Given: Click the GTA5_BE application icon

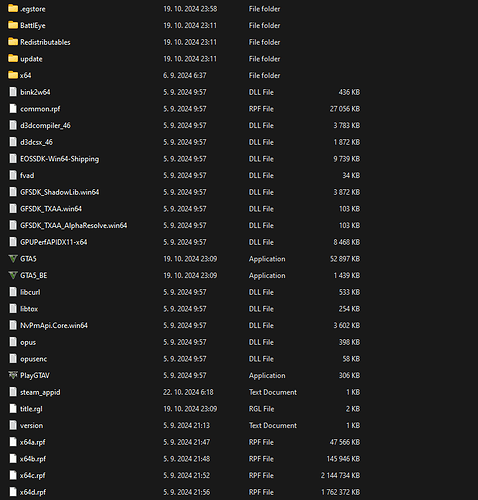Looking at the screenshot, I should [13, 275].
